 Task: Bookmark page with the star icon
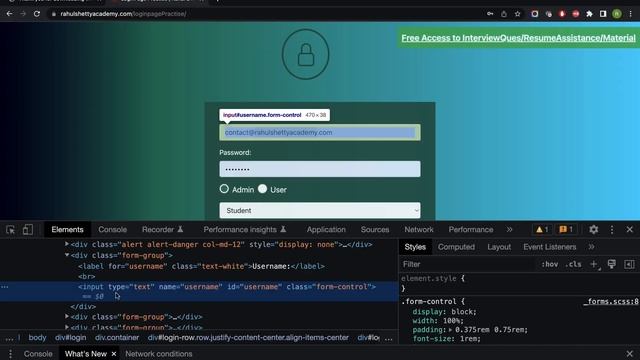coord(518,14)
